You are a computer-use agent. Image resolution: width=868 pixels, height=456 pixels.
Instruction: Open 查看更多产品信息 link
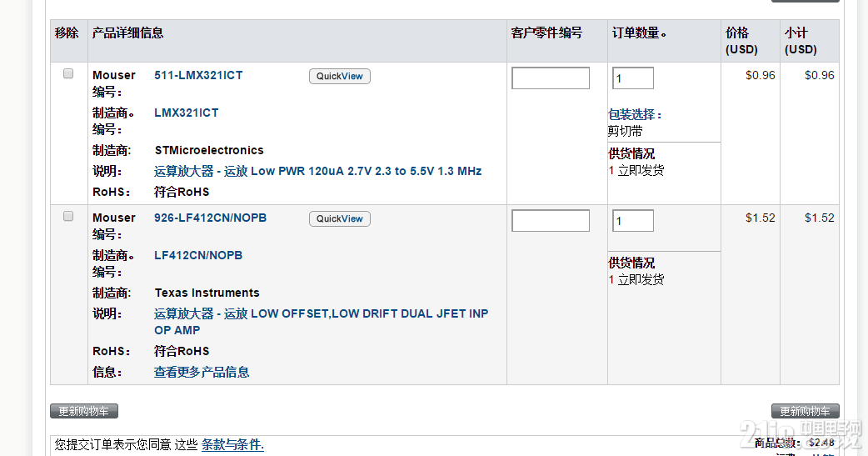[x=202, y=373]
